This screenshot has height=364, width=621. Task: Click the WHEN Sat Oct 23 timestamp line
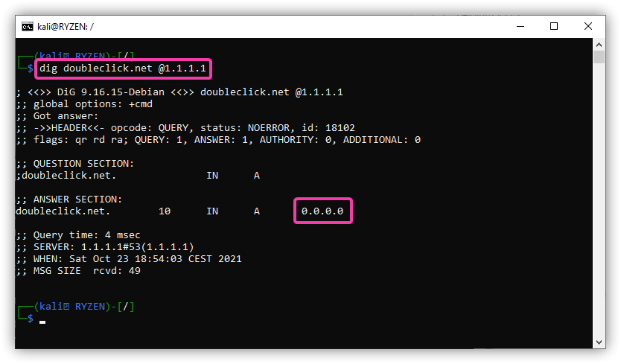[129, 259]
